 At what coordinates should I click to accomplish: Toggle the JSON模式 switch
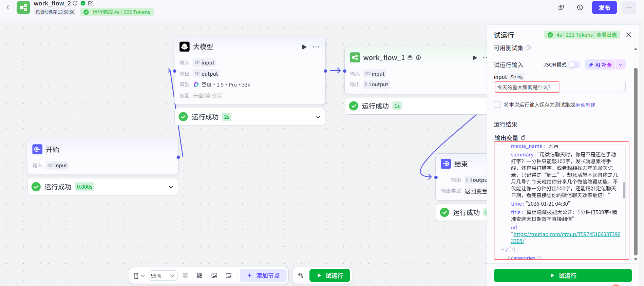(x=574, y=64)
